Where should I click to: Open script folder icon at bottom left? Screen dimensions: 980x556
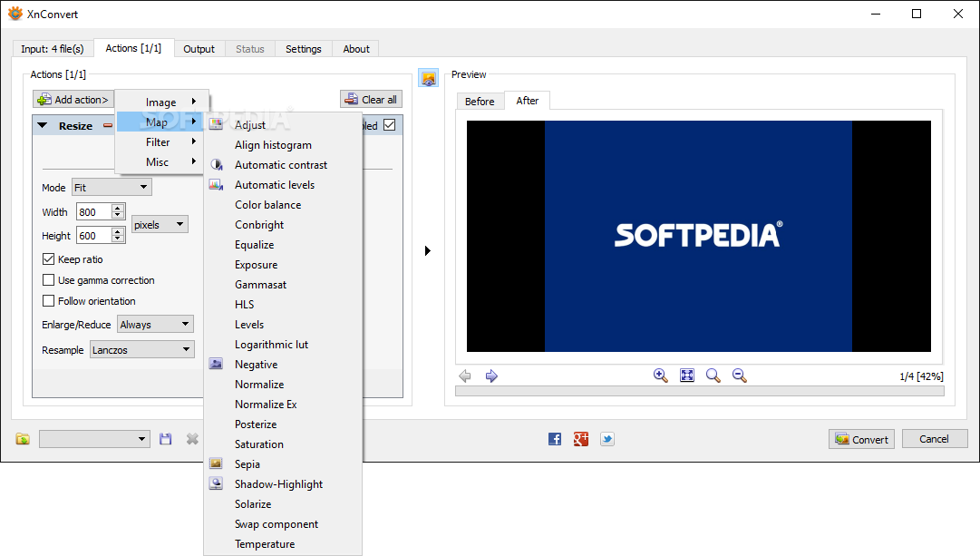[x=23, y=439]
